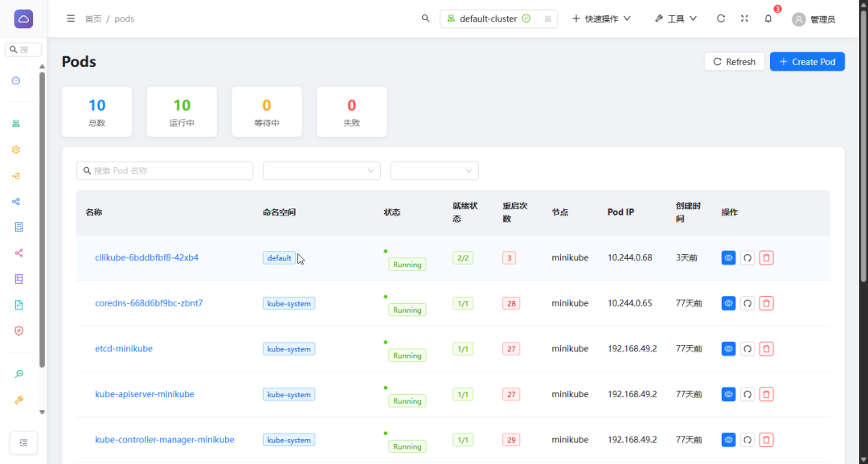Collapse the sidebar with the bottom toggle icon
The width and height of the screenshot is (868, 464).
click(x=23, y=442)
